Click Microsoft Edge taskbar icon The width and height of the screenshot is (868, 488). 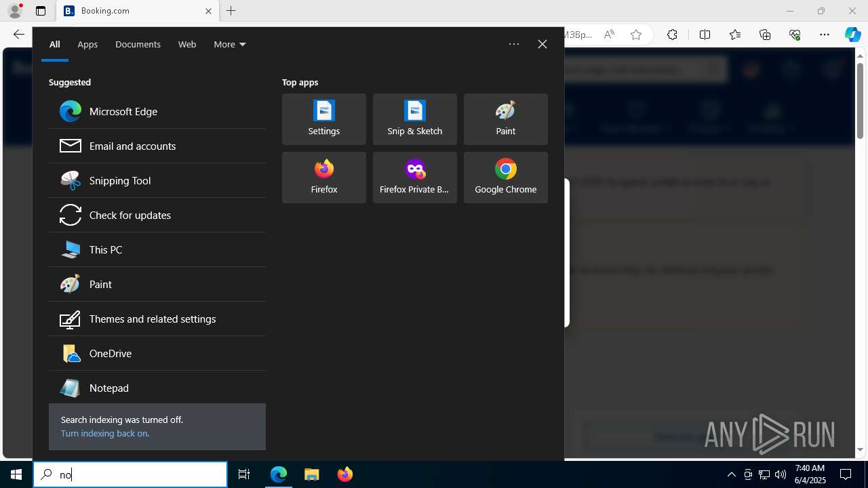point(279,474)
